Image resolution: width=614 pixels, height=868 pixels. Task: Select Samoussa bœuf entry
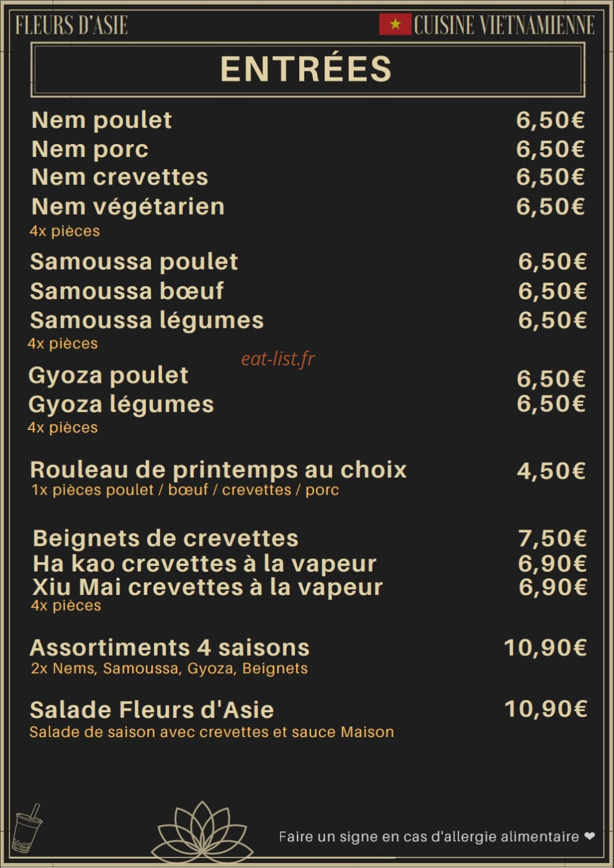click(x=127, y=291)
